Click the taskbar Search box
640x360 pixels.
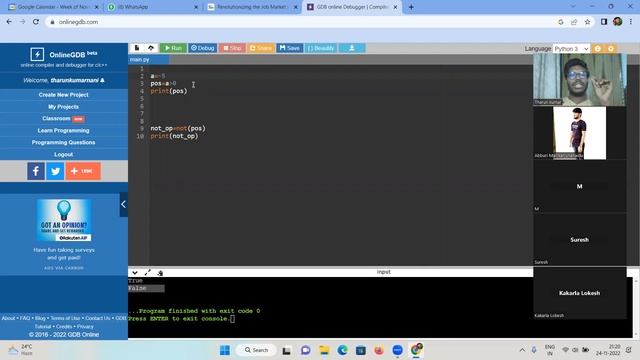click(x=257, y=350)
